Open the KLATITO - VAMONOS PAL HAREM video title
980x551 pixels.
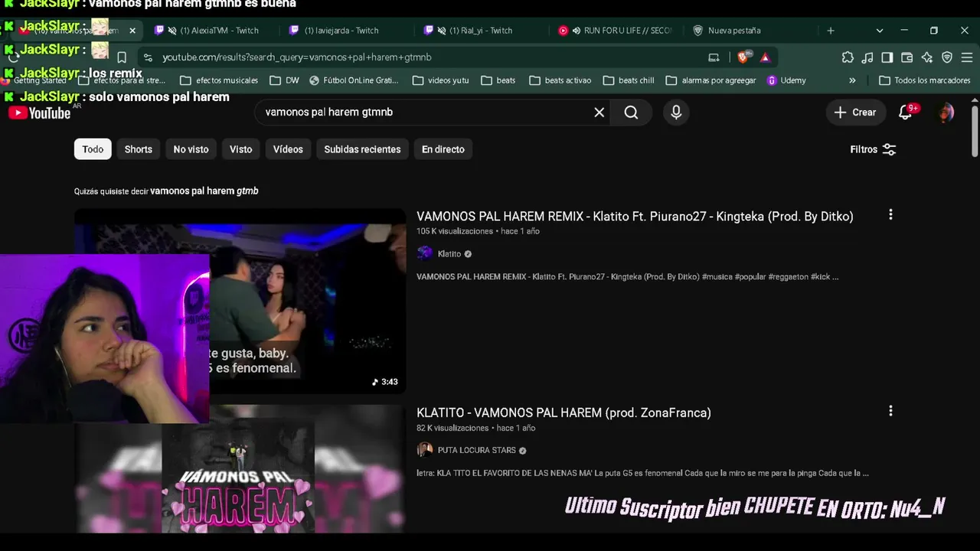[563, 412]
